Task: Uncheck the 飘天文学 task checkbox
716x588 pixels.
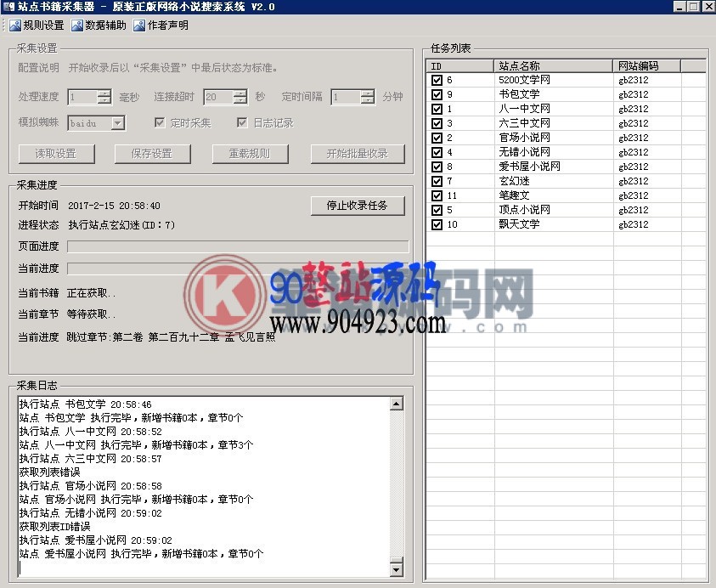Action: tap(437, 225)
